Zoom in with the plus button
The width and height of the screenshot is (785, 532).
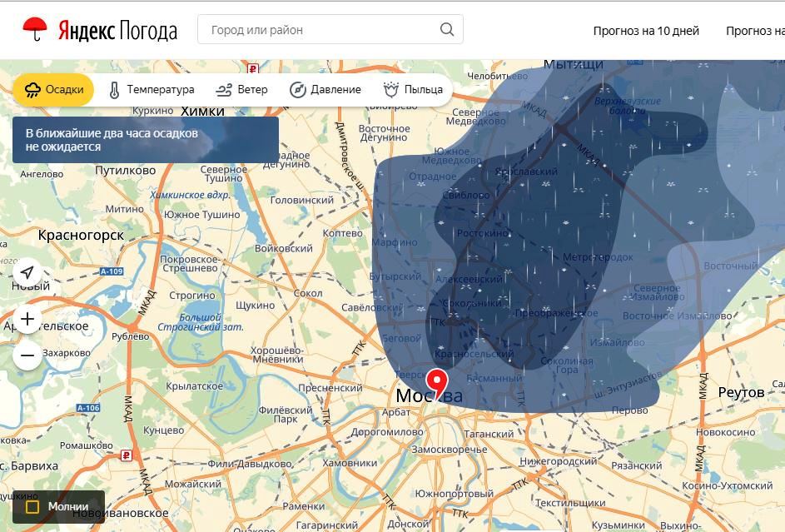[27, 319]
